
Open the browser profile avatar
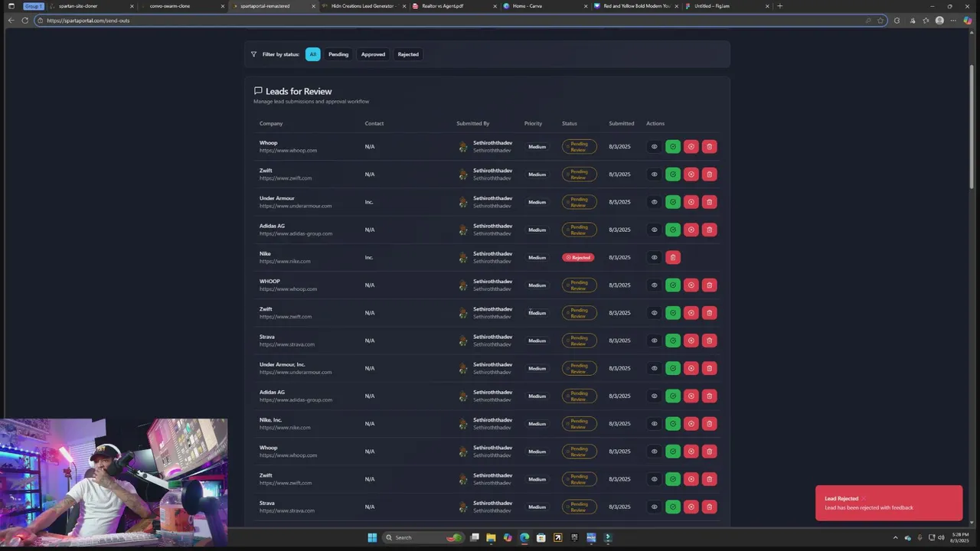pos(939,21)
